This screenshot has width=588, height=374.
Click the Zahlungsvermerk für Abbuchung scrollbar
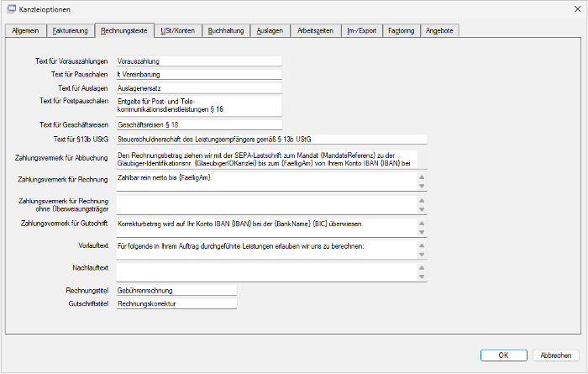(x=422, y=160)
